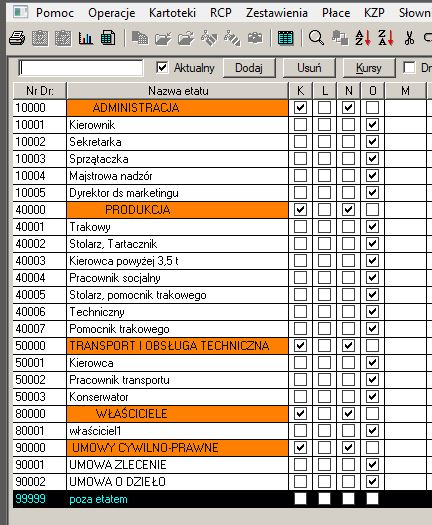Check L checkbox for PRODUKCJA row
This screenshot has width=432, height=525.
(324, 210)
